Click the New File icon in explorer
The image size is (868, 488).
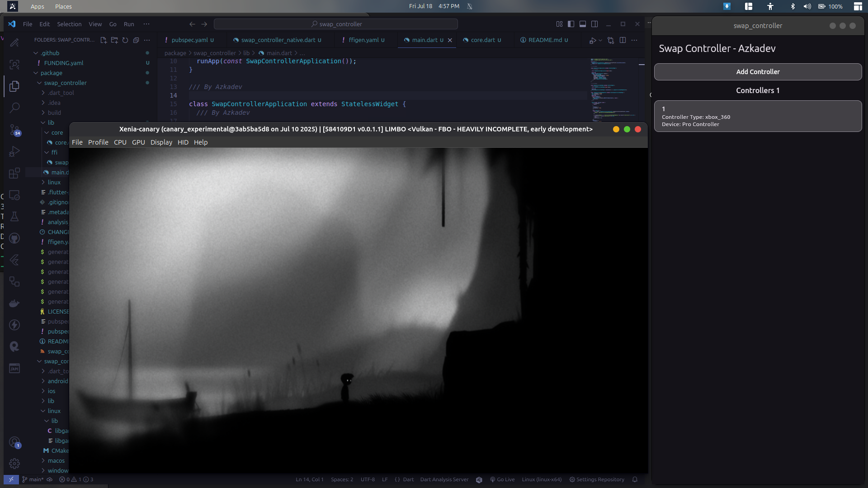pyautogui.click(x=104, y=40)
